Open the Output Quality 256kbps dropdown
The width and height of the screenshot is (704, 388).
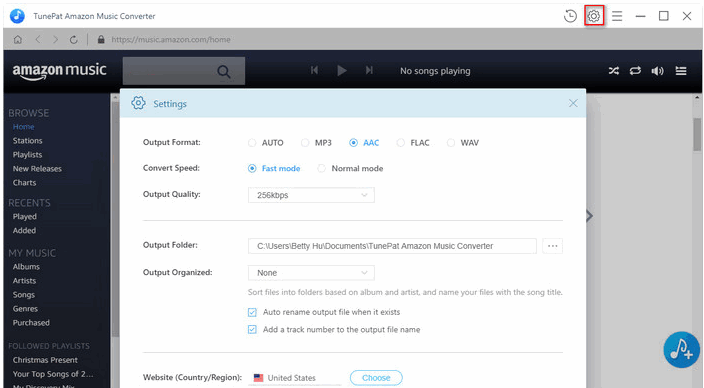pos(311,195)
